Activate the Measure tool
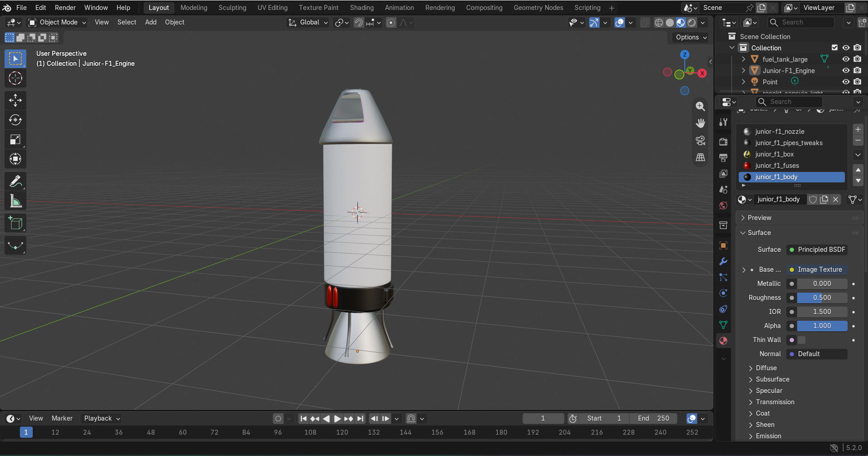 pos(15,201)
